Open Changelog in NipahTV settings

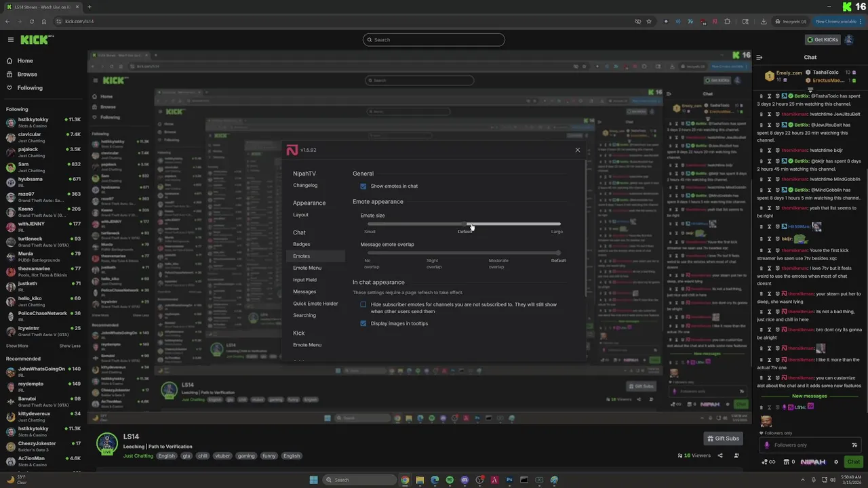305,185
